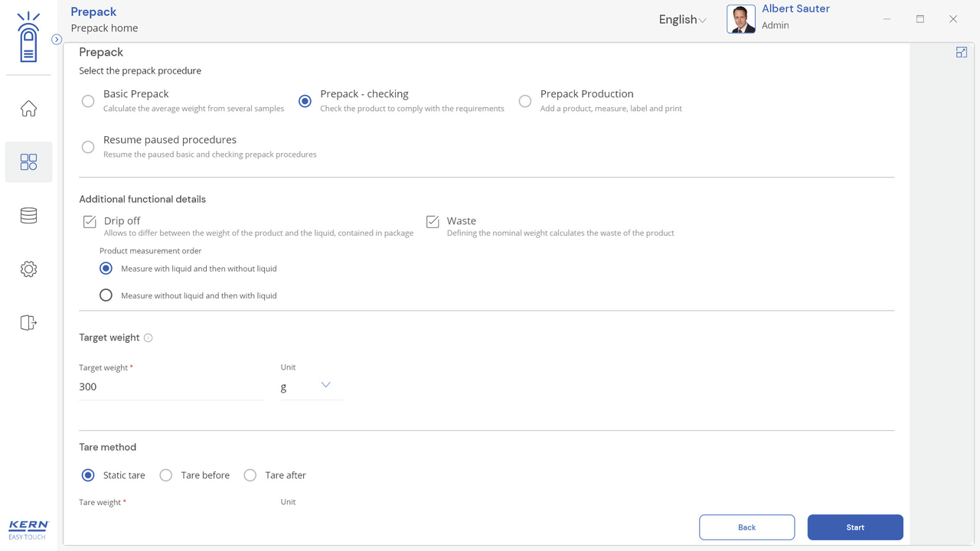Select the Prepack Production option
The image size is (980, 551).
point(525,101)
